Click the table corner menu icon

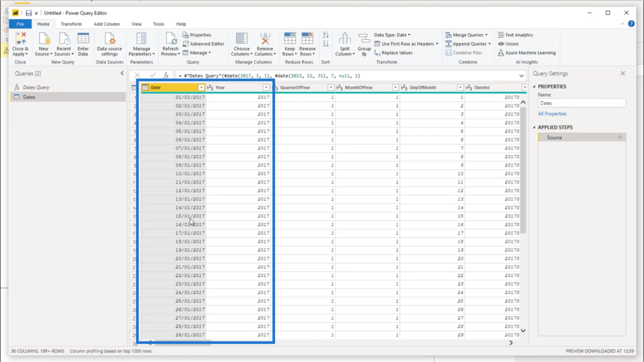[134, 87]
